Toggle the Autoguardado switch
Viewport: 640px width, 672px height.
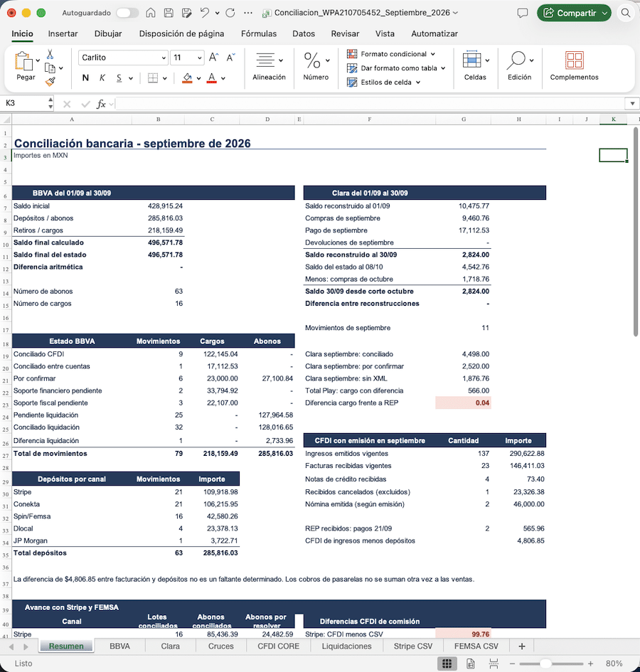[127, 13]
